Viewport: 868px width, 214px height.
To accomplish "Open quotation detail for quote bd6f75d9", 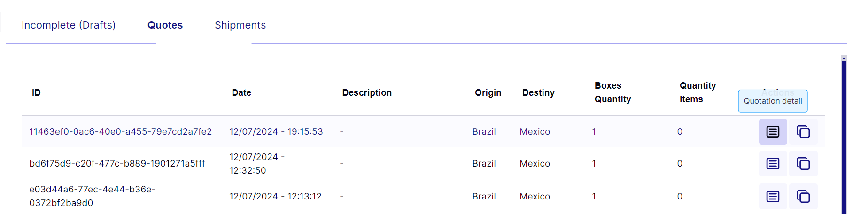I will click(x=773, y=163).
